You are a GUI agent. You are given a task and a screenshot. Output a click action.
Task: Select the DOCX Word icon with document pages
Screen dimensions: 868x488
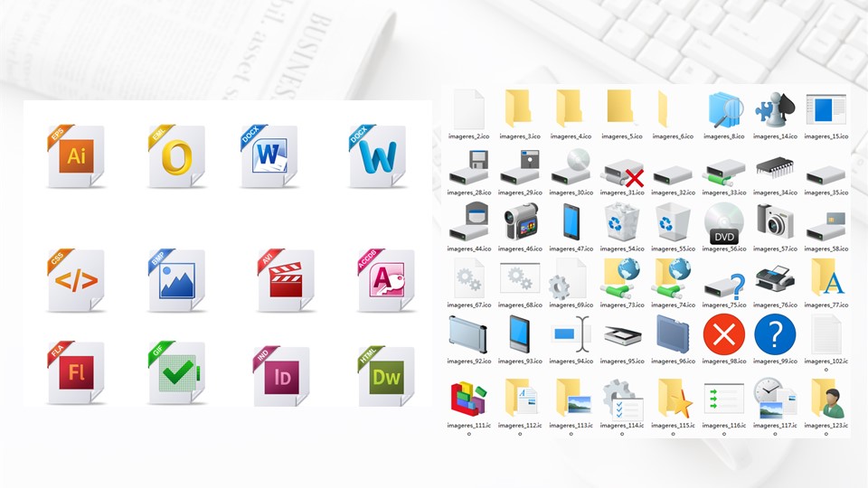tap(269, 156)
